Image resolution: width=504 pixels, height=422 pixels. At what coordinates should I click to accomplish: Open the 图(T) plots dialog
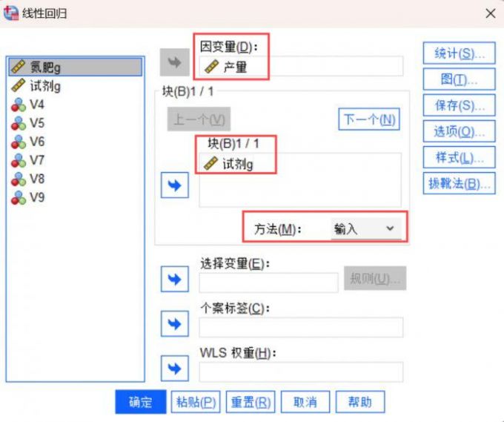(459, 79)
